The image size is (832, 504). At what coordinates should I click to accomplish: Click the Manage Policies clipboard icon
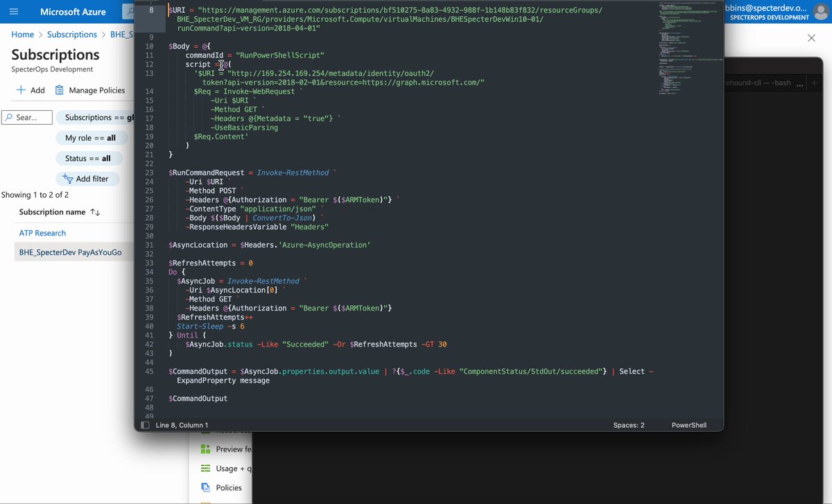pos(60,90)
